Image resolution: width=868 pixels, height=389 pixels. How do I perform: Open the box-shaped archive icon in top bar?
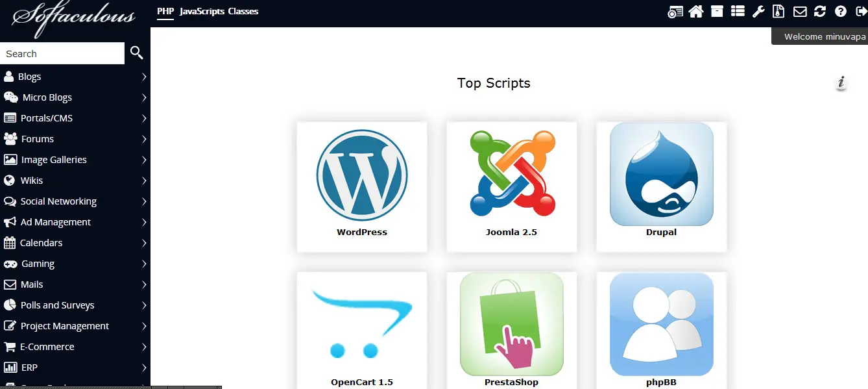tap(717, 11)
